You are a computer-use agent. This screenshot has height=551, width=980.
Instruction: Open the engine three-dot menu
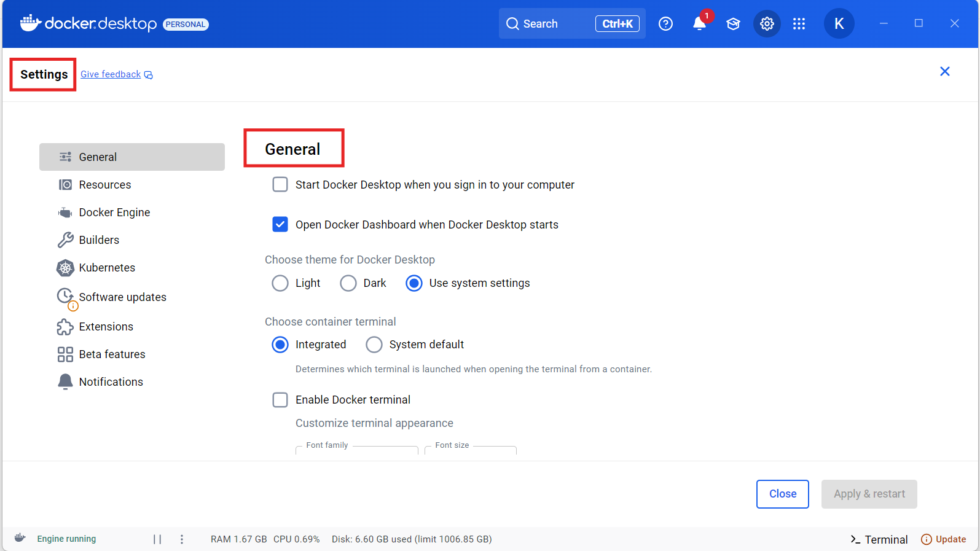point(182,539)
